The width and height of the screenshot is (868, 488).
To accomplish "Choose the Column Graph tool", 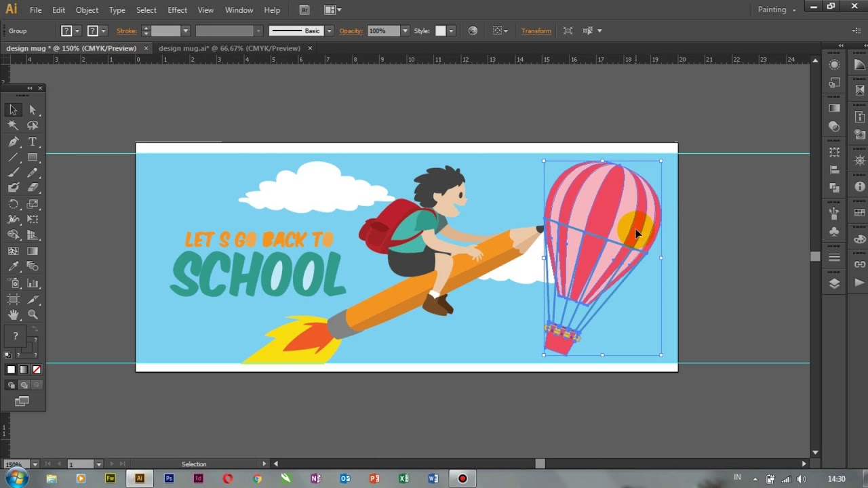I will click(33, 283).
